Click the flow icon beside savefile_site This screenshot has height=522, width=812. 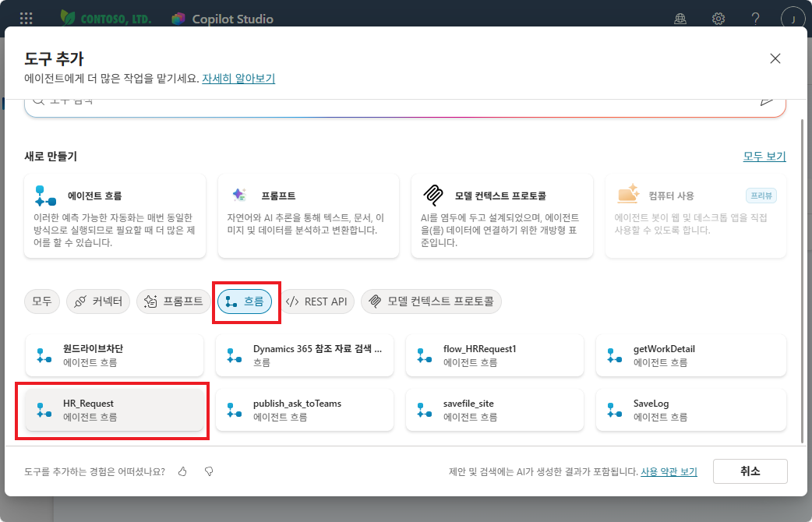(424, 410)
